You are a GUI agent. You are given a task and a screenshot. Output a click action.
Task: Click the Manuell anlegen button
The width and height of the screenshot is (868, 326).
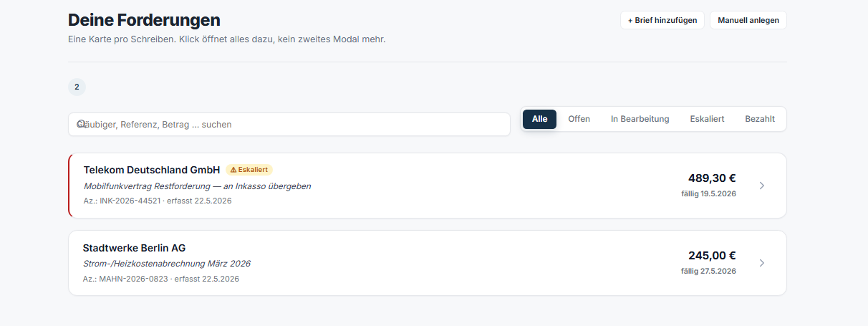[748, 20]
